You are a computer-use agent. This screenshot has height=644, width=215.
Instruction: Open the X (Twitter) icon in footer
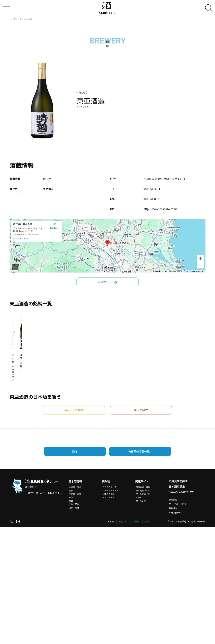click(11, 521)
